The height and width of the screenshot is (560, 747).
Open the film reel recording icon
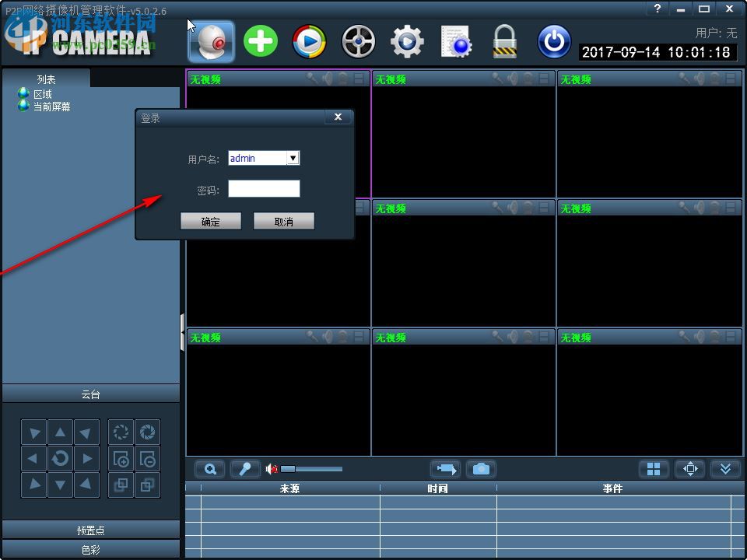pyautogui.click(x=358, y=42)
